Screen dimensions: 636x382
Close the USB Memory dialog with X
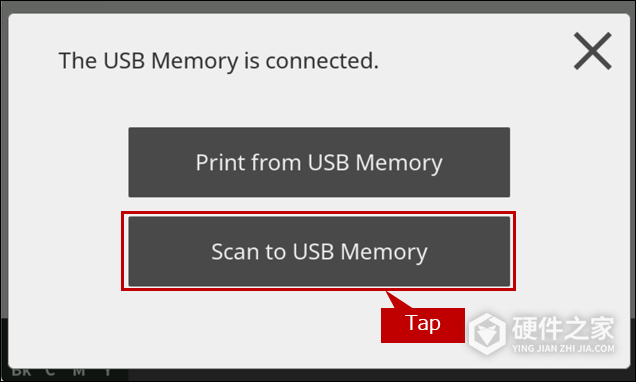pos(592,51)
